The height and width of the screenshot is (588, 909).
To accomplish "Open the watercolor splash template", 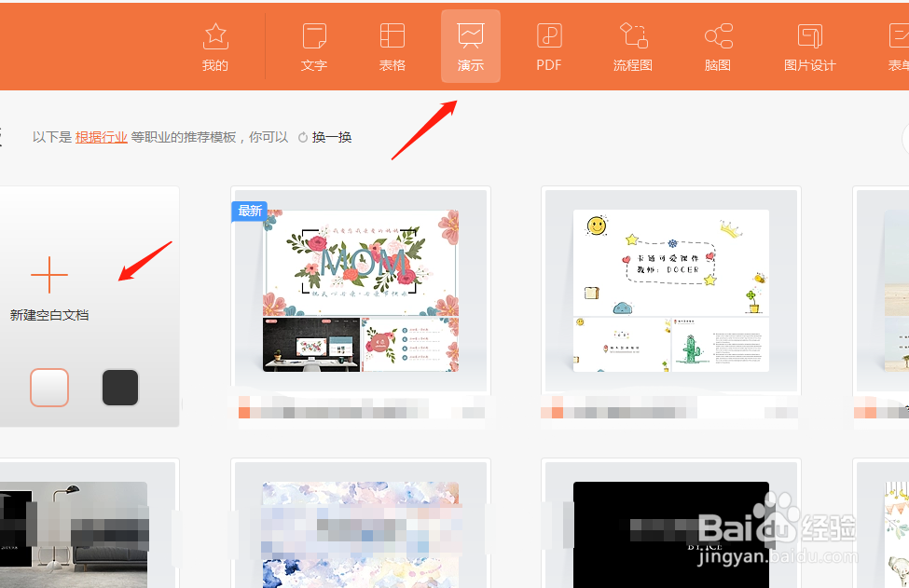I will pos(361,535).
